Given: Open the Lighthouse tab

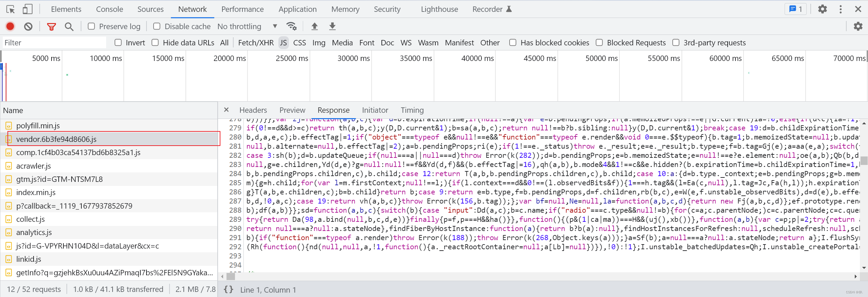Looking at the screenshot, I should 439,9.
